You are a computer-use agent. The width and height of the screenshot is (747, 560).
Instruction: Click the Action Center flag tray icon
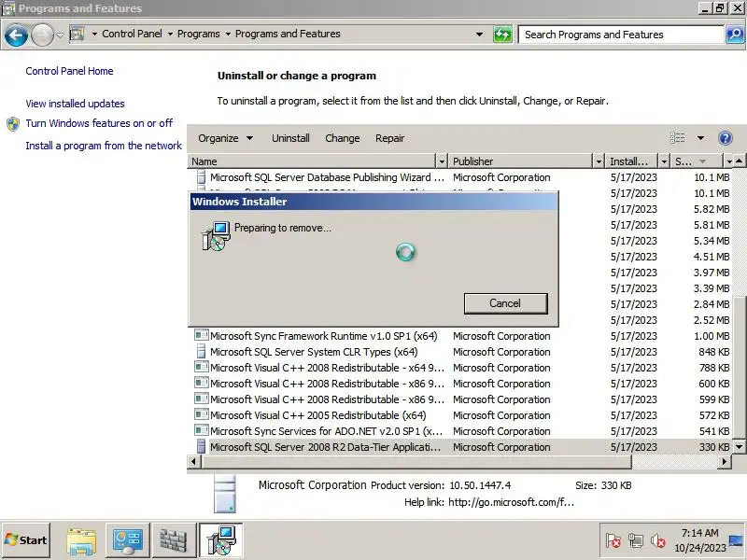(613, 541)
